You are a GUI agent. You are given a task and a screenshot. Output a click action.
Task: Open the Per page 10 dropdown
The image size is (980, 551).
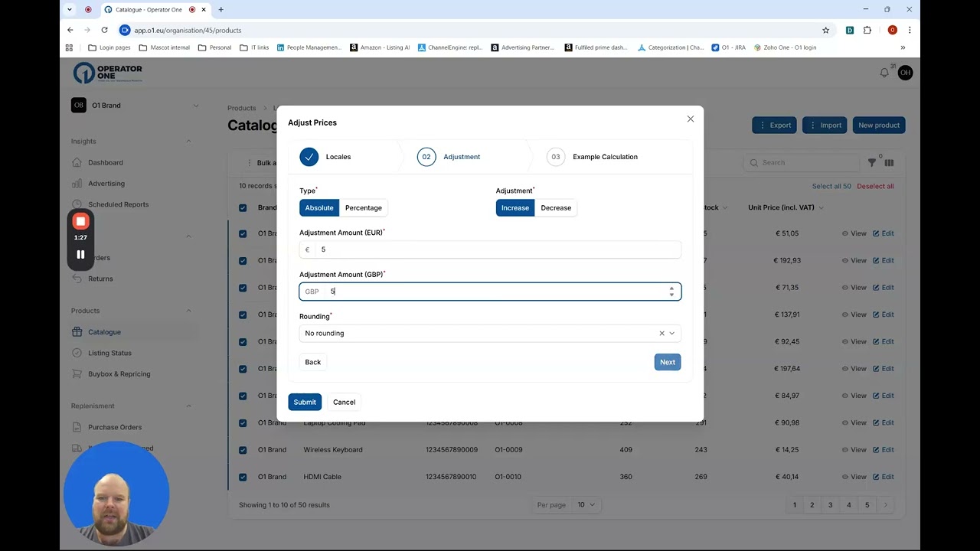coord(586,505)
